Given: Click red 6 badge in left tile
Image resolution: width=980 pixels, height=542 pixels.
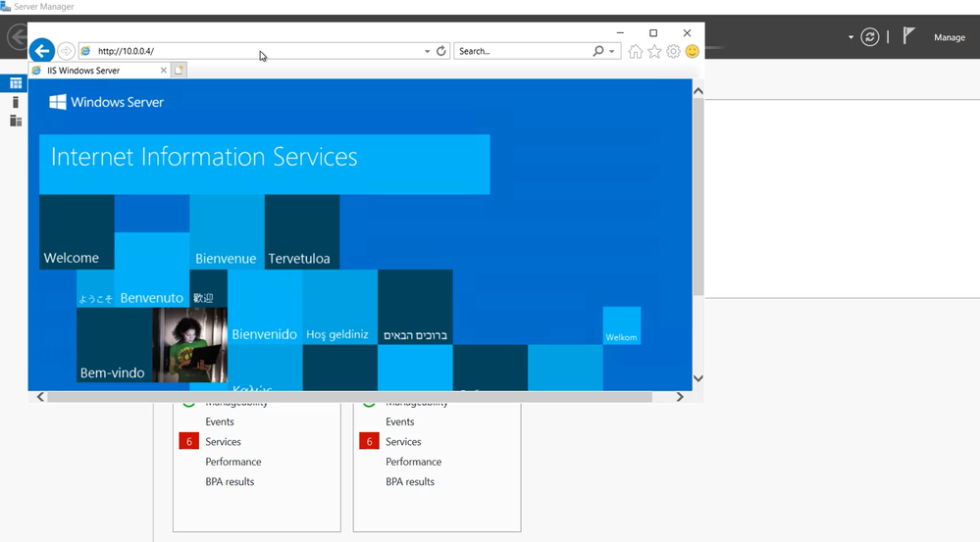Looking at the screenshot, I should pos(188,441).
